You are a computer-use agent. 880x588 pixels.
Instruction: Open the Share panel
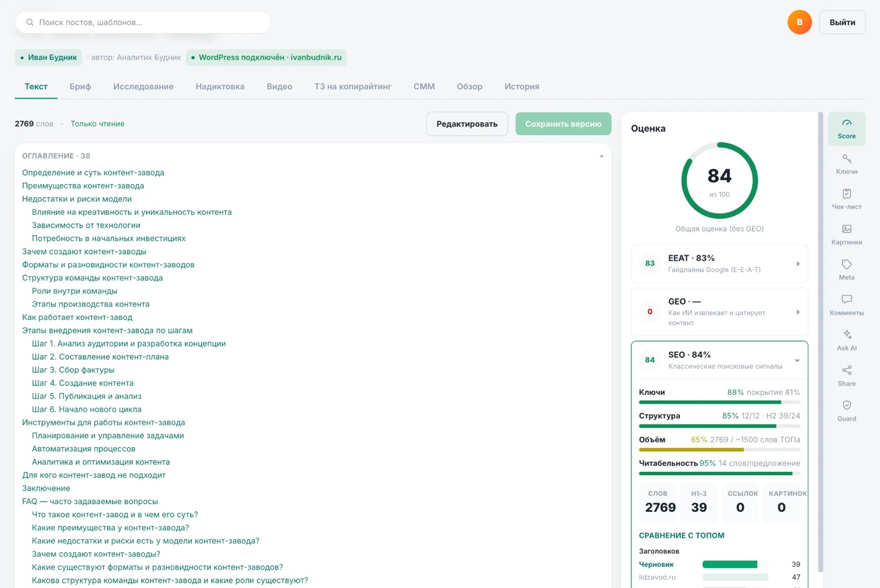click(x=847, y=376)
